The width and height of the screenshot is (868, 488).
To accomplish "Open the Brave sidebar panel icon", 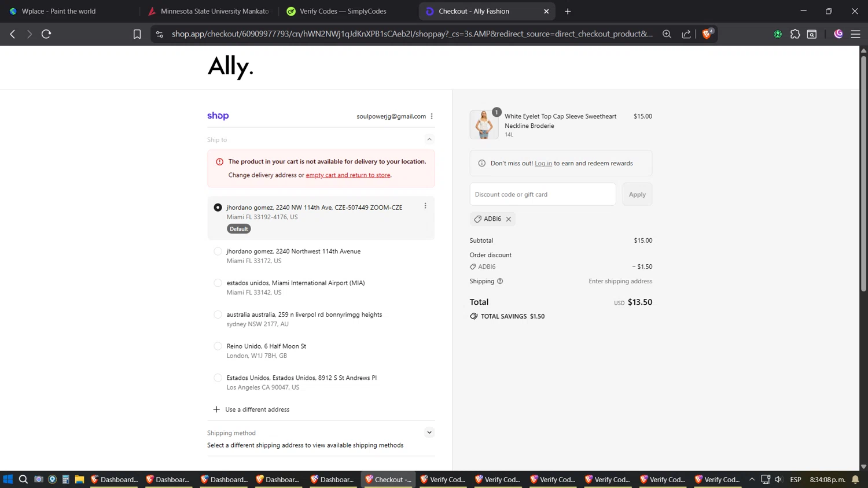I will coord(812,34).
